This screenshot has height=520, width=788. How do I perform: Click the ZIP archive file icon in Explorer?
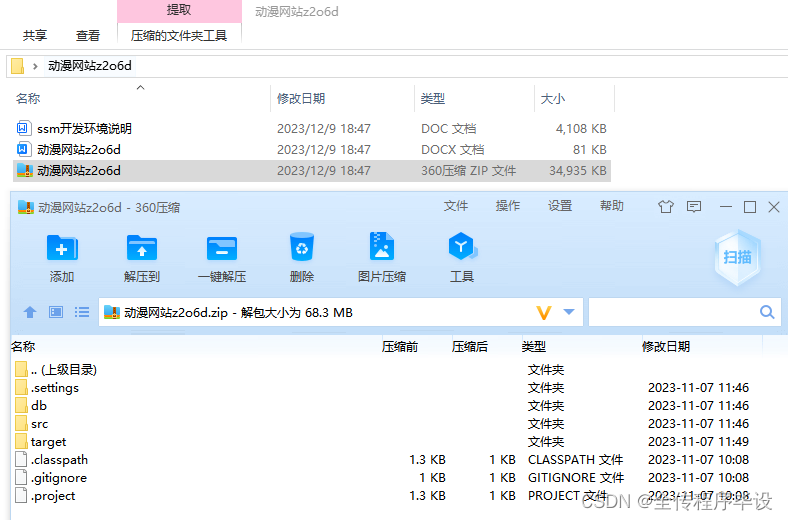click(x=25, y=171)
